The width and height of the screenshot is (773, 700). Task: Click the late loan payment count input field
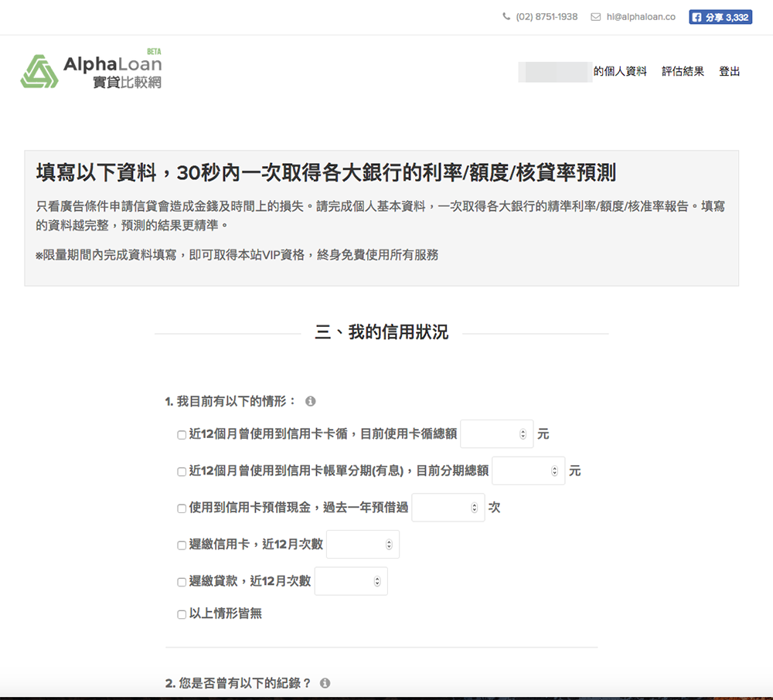tap(344, 581)
